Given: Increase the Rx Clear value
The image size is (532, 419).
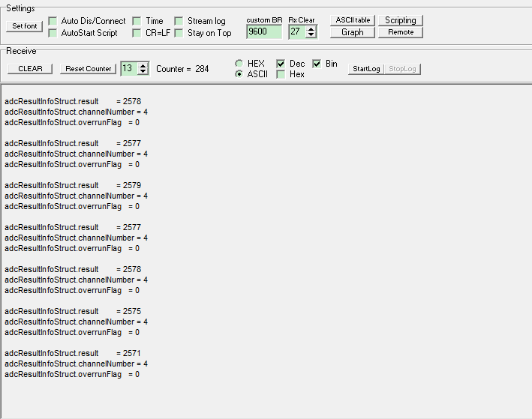Looking at the screenshot, I should click(311, 29).
